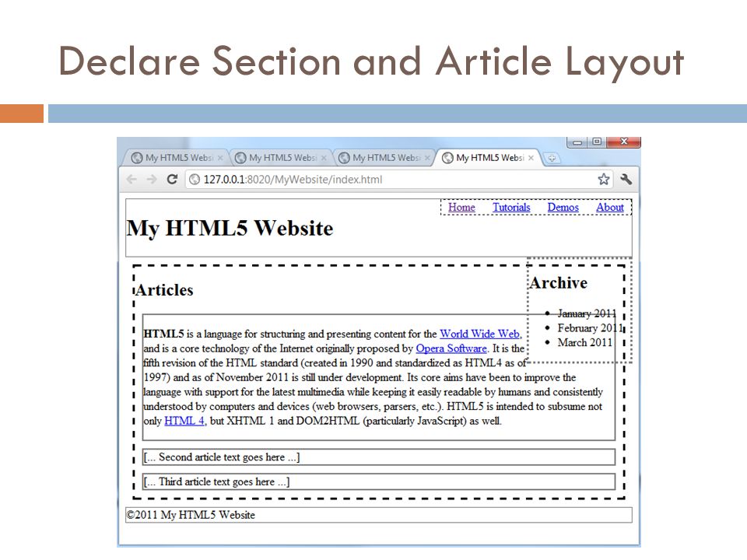Click the Third article placeholder text
The height and width of the screenshot is (560, 747).
click(x=217, y=482)
